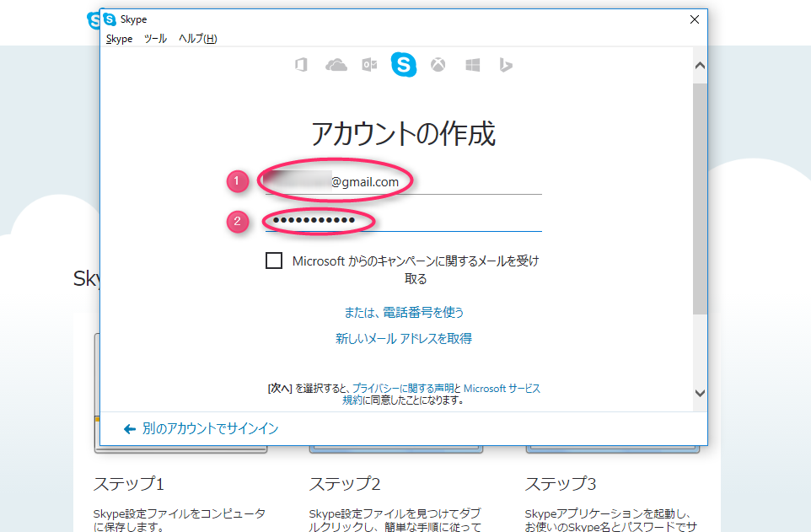Click the vertical scrollbar thumb
This screenshot has width=811, height=532.
click(x=700, y=199)
